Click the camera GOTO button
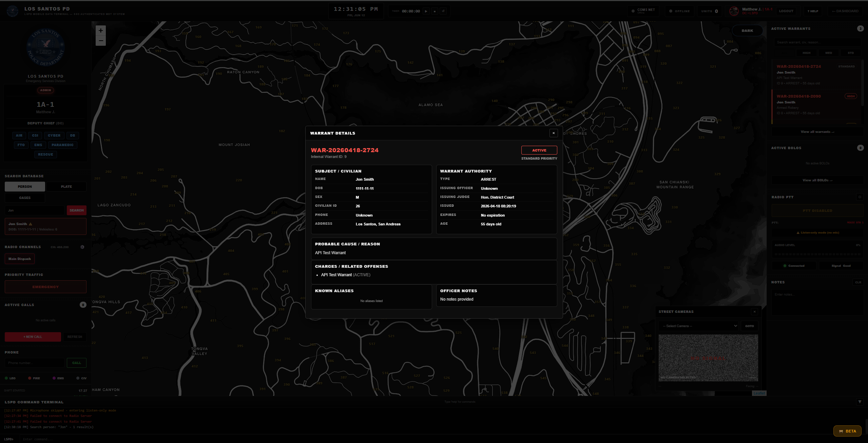Screen dimensions: 868x443 click(749, 326)
